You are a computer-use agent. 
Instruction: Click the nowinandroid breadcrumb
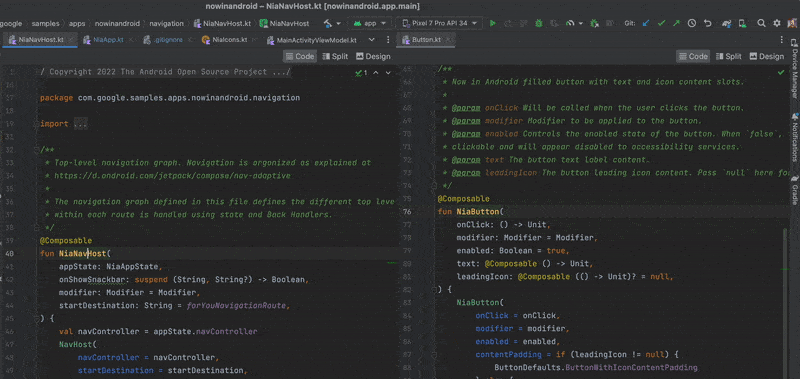[x=117, y=23]
